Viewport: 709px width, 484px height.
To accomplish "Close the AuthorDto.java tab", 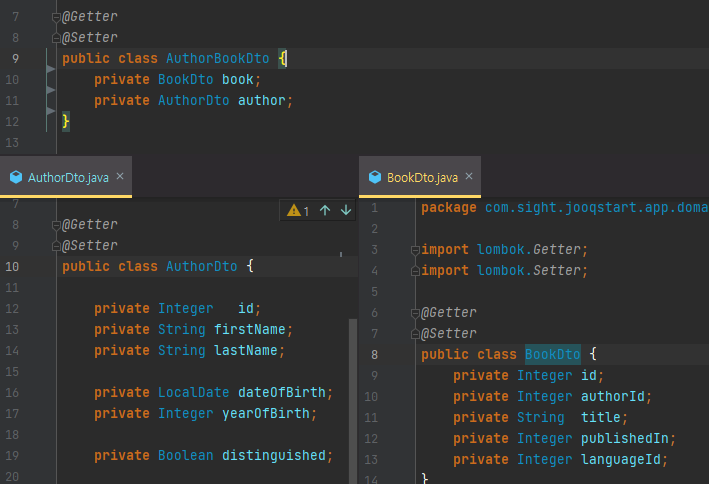I will click(x=120, y=177).
